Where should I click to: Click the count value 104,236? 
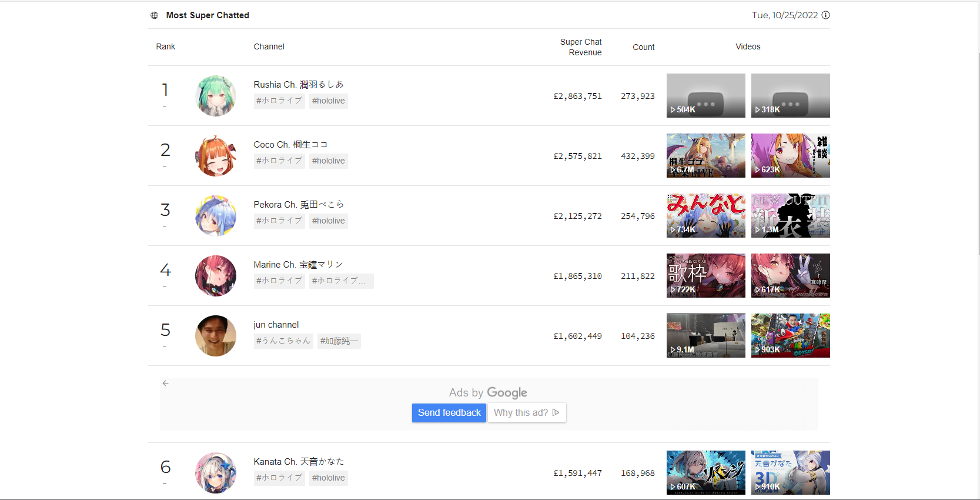click(638, 336)
